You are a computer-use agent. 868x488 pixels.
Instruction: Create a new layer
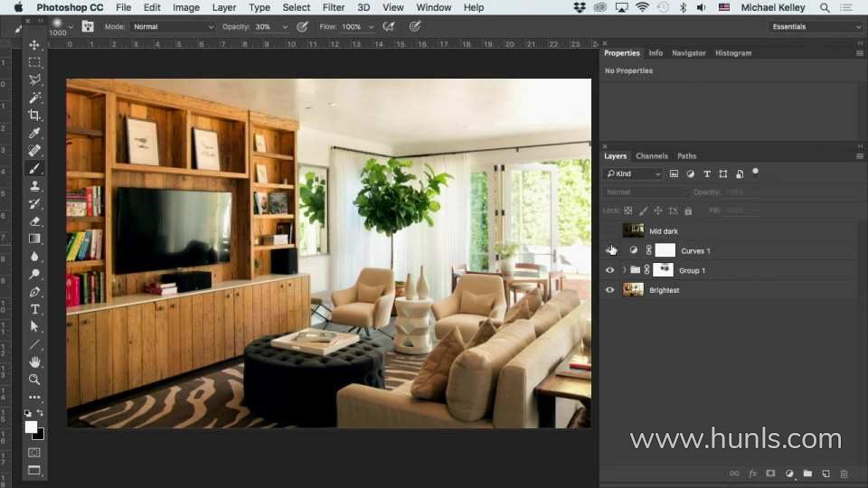[x=826, y=474]
